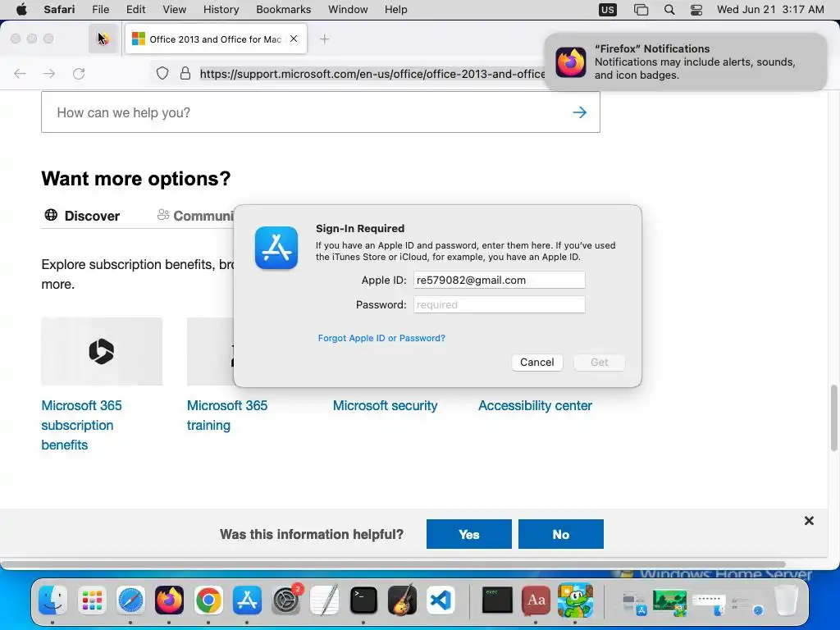Click the US input source indicator

tap(608, 10)
